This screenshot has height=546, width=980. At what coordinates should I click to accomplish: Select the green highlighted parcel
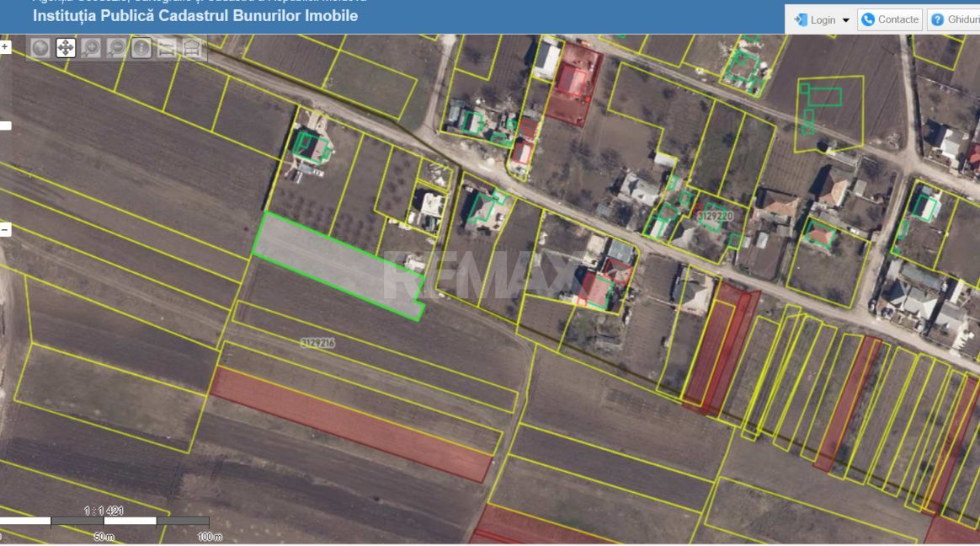pos(338,265)
